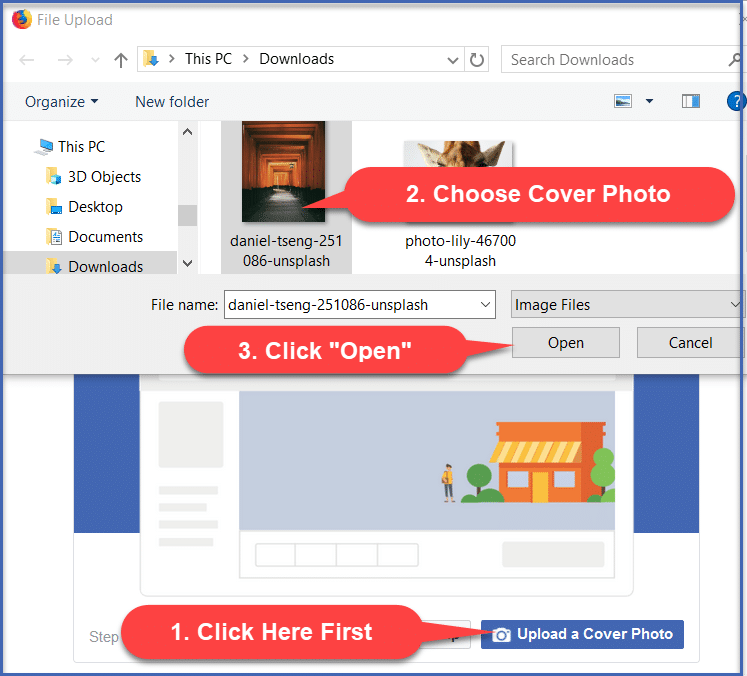Viewport: 747px width, 676px height.
Task: Click Upload a Cover Photo button
Action: click(582, 634)
